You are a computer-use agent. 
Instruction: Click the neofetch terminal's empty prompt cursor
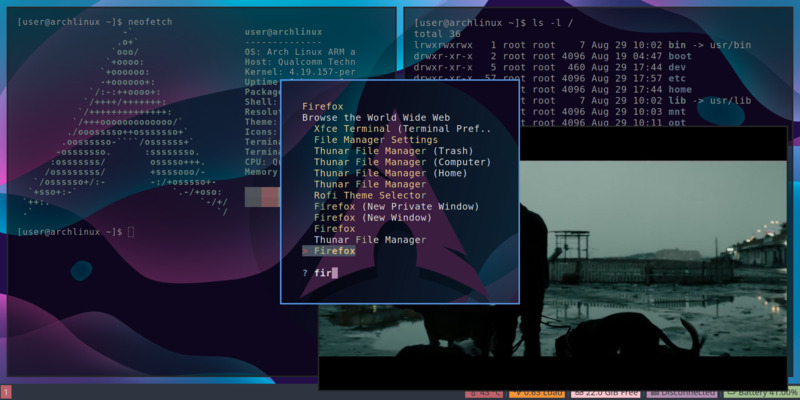coord(131,232)
